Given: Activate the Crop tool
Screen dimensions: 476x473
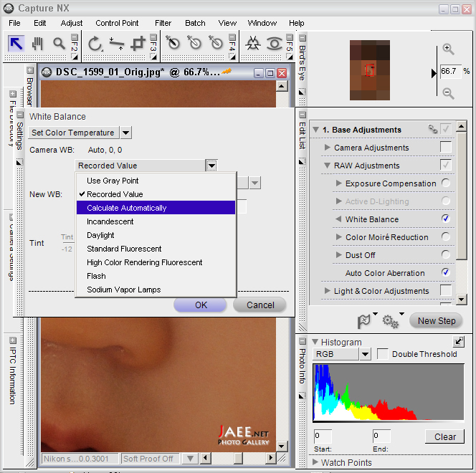Looking at the screenshot, I should click(138, 44).
